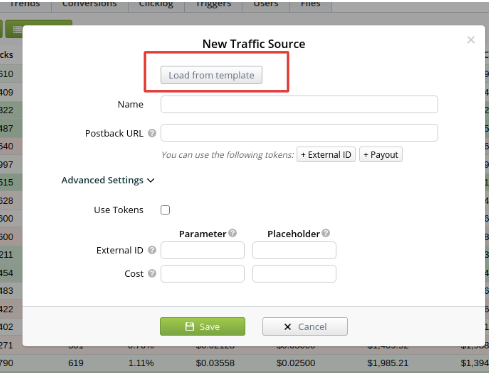Insert the + Payout token
Screen dimensions: 489x374
click(381, 155)
